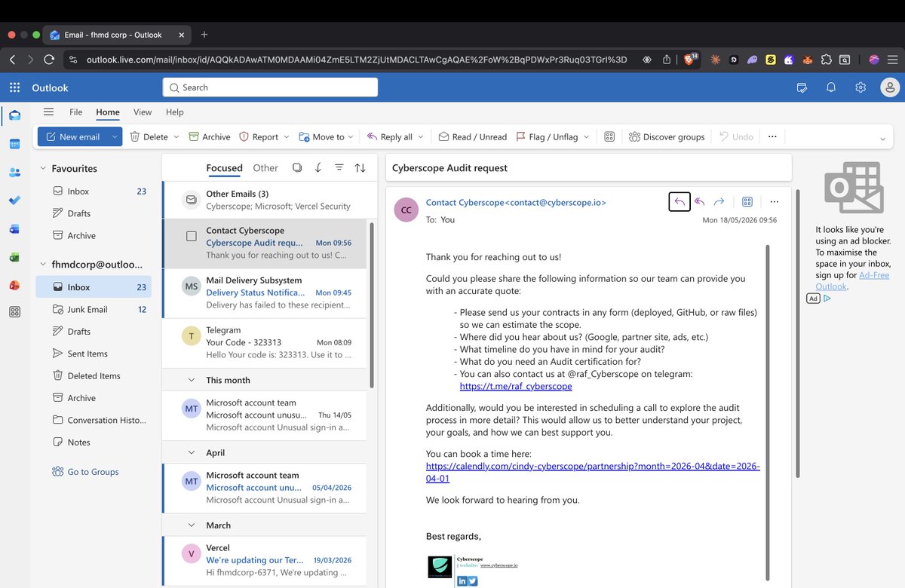Image resolution: width=905 pixels, height=588 pixels.
Task: Open the Outlook settings gear
Action: (861, 87)
